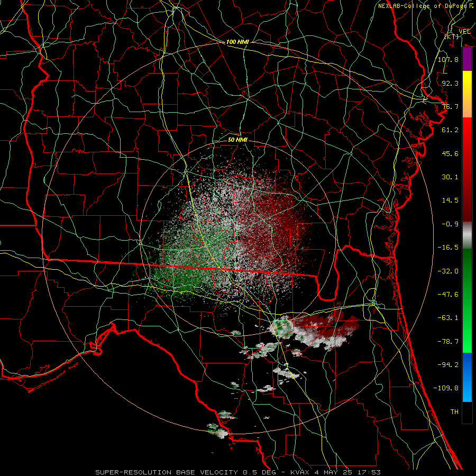The image size is (476, 476).
Task: Click the VEL legend heading
Action: tap(464, 32)
